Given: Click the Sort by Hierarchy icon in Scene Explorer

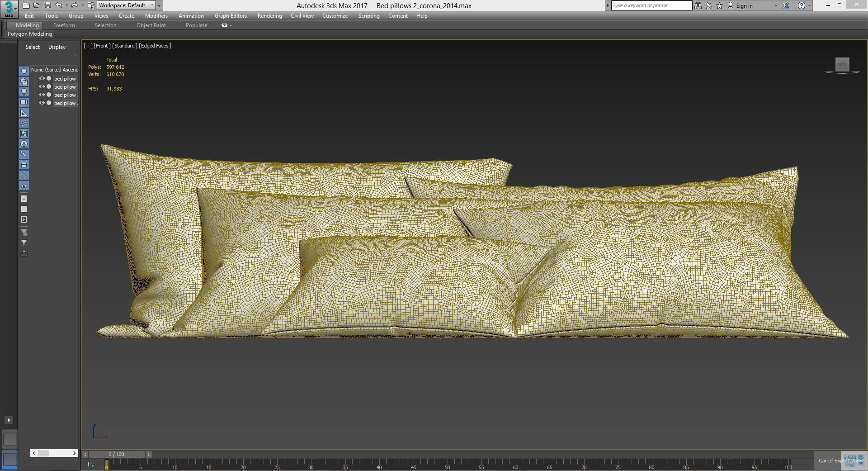Looking at the screenshot, I should click(24, 199).
